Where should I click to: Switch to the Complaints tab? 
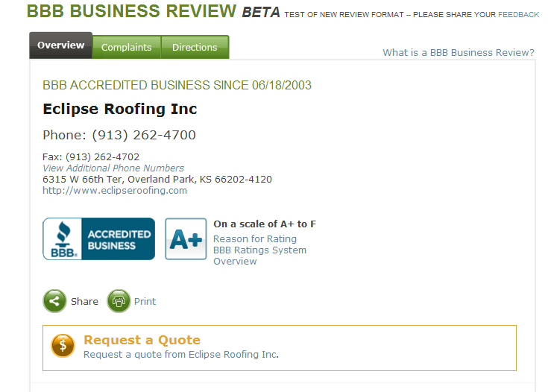(x=127, y=47)
